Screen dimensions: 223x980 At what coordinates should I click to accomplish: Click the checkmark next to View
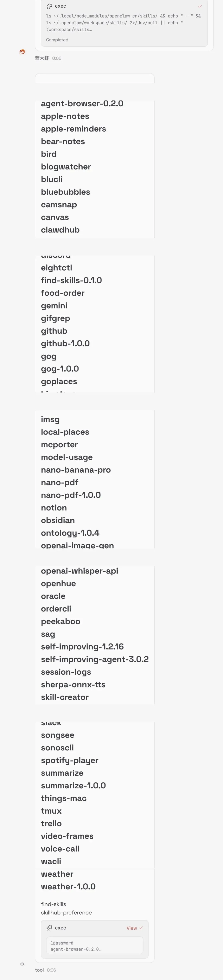tap(141, 928)
